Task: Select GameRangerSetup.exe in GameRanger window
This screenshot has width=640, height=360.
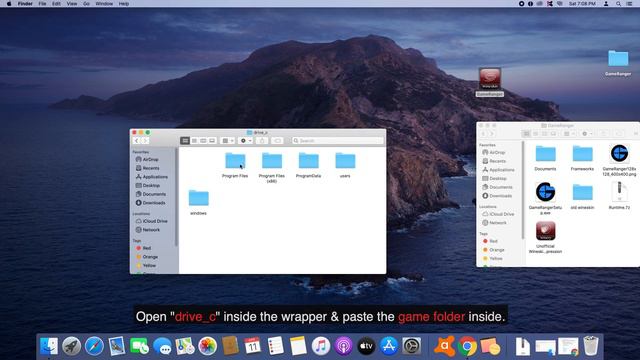Action: pyautogui.click(x=545, y=192)
